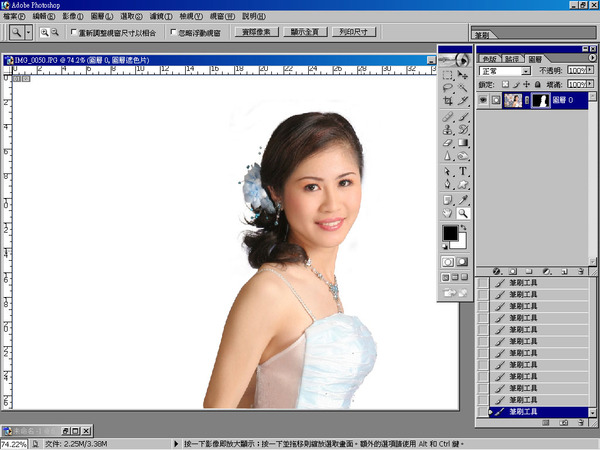Select the Eraser tool
Viewport: 600px width, 450px height.
[x=447, y=143]
